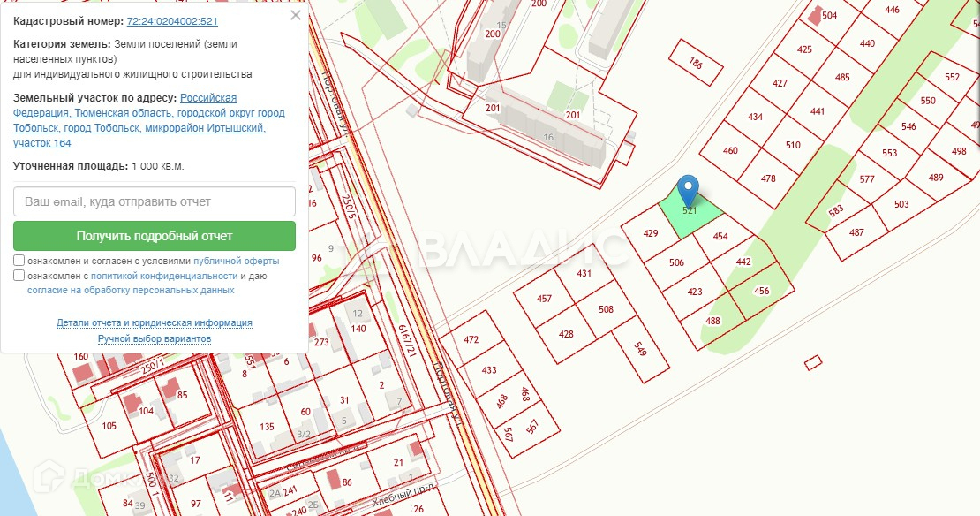Select parcel 135 on the map
The height and width of the screenshot is (516, 980).
267,427
